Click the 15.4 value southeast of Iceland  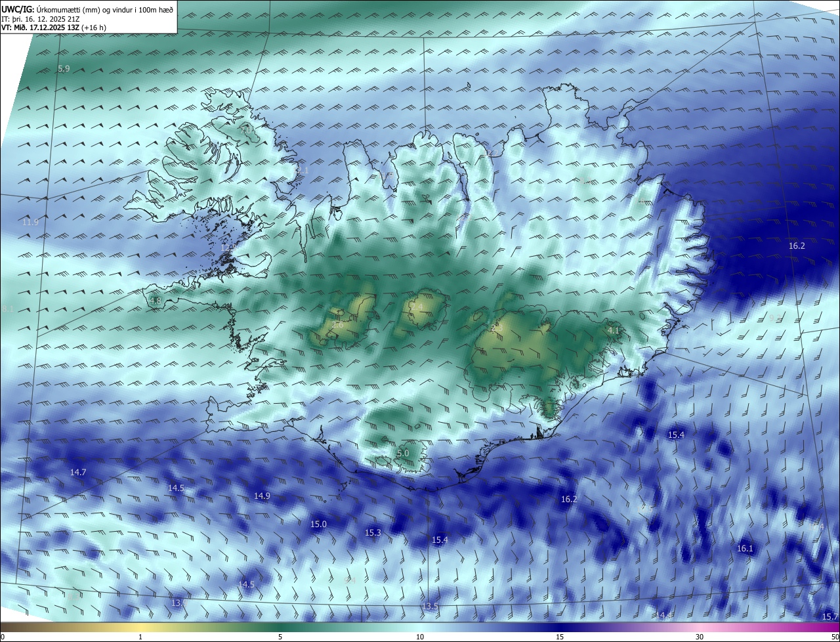(x=676, y=435)
